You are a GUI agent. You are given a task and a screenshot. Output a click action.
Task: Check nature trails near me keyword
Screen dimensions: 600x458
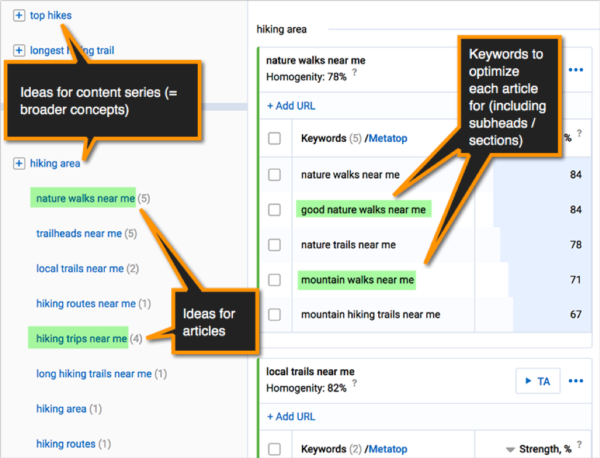tap(274, 245)
